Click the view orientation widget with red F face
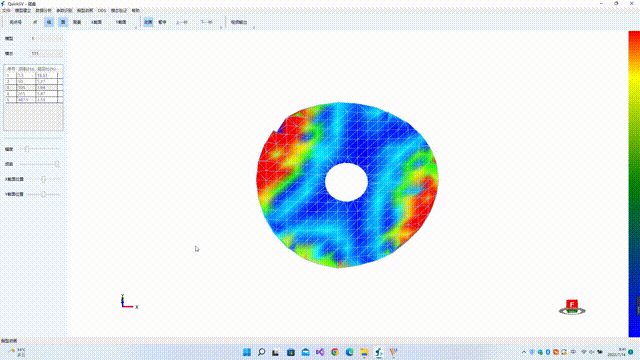This screenshot has height=360, width=640. coord(572,307)
